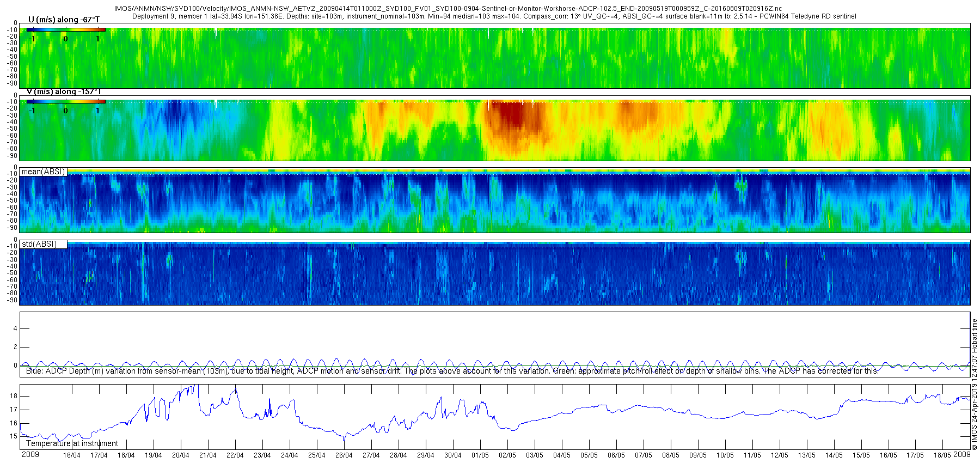Click the '24/04' date tick label
The image size is (980, 463).
290,455
